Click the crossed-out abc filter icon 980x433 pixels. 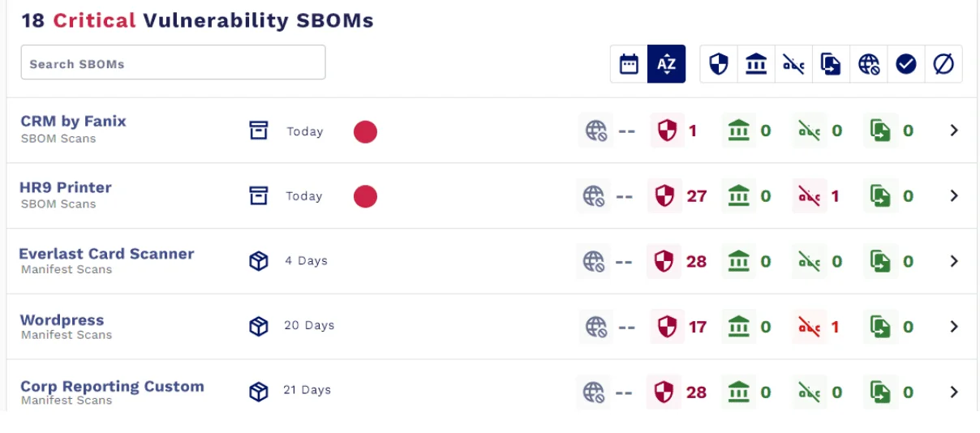[x=793, y=64]
